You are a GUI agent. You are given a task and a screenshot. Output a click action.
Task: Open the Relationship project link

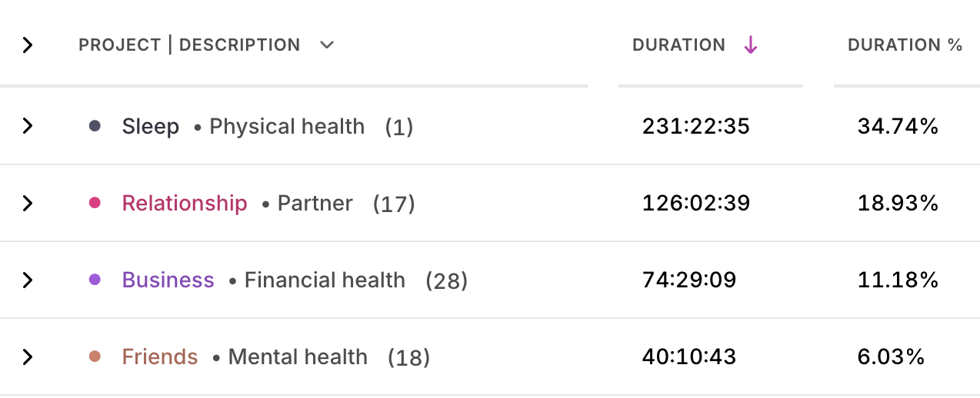[x=185, y=203]
